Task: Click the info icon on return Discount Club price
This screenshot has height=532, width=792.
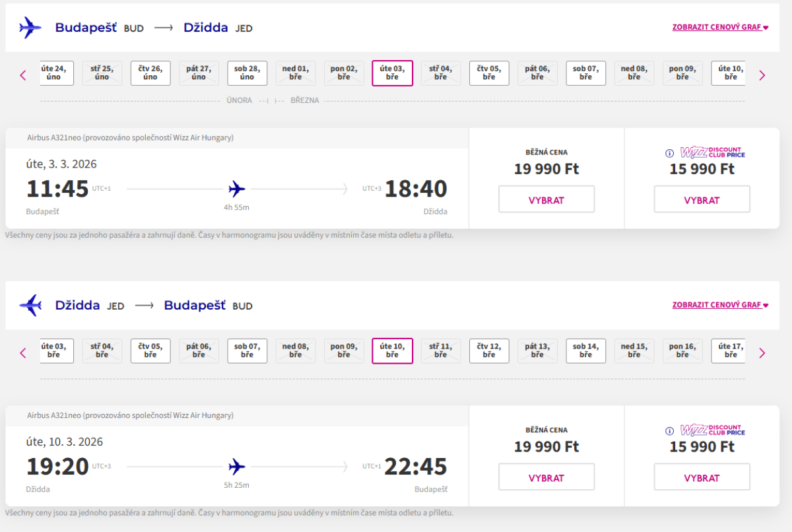Action: point(669,431)
